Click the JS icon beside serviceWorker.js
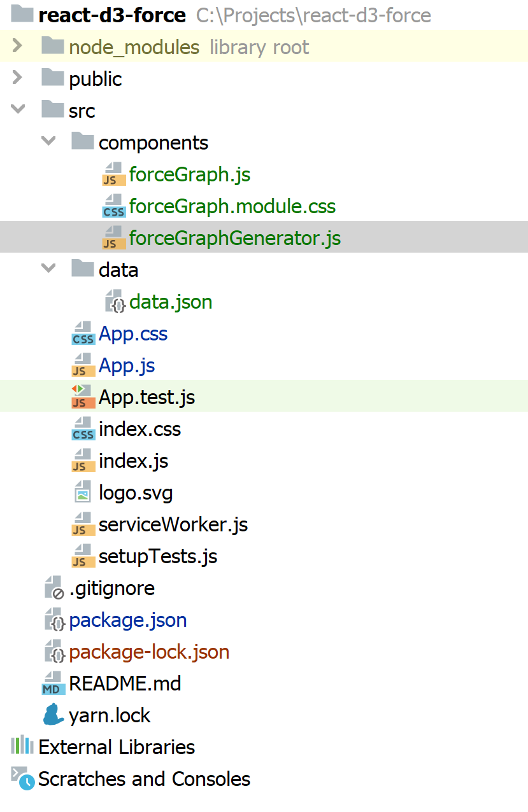 click(83, 524)
